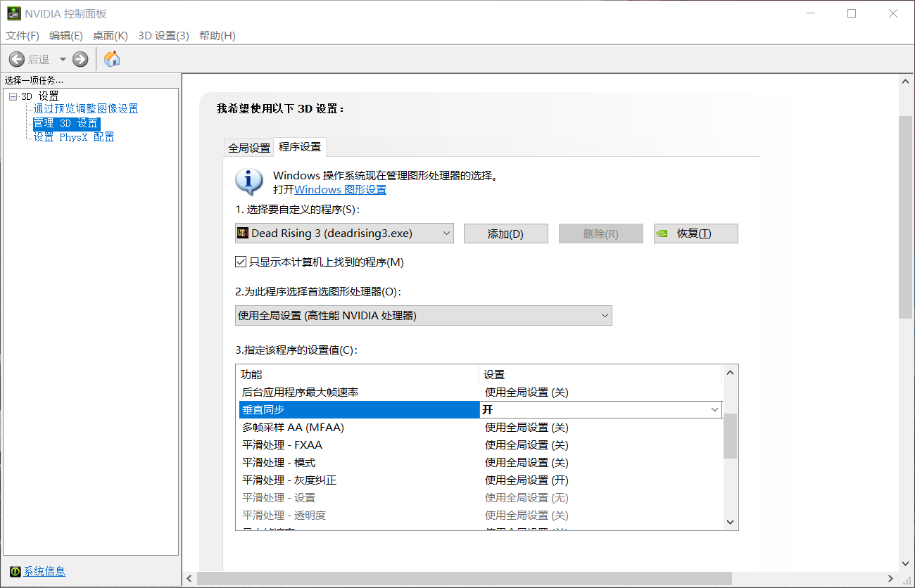
Task: Open the 系统信息 link
Action: pyautogui.click(x=44, y=571)
